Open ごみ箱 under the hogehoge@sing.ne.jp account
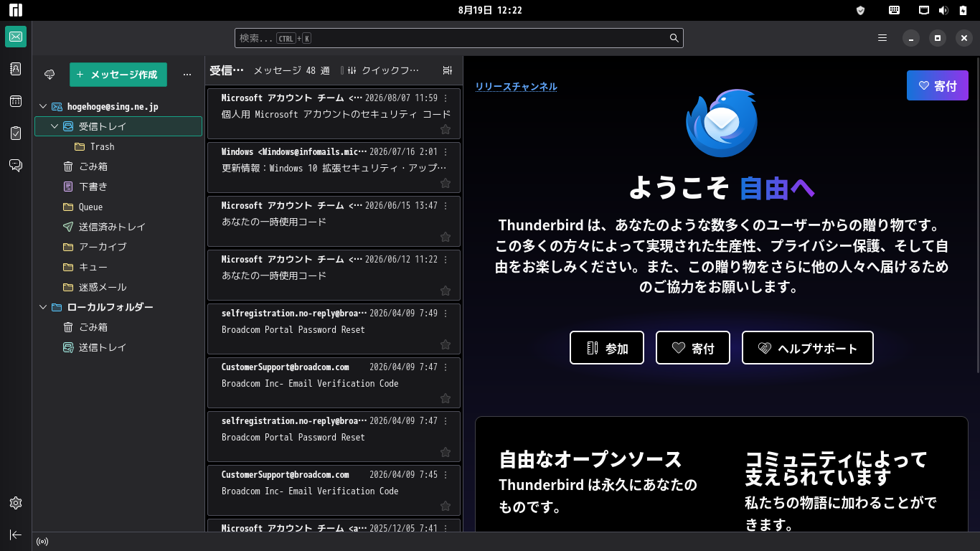The image size is (980, 551). click(x=118, y=166)
